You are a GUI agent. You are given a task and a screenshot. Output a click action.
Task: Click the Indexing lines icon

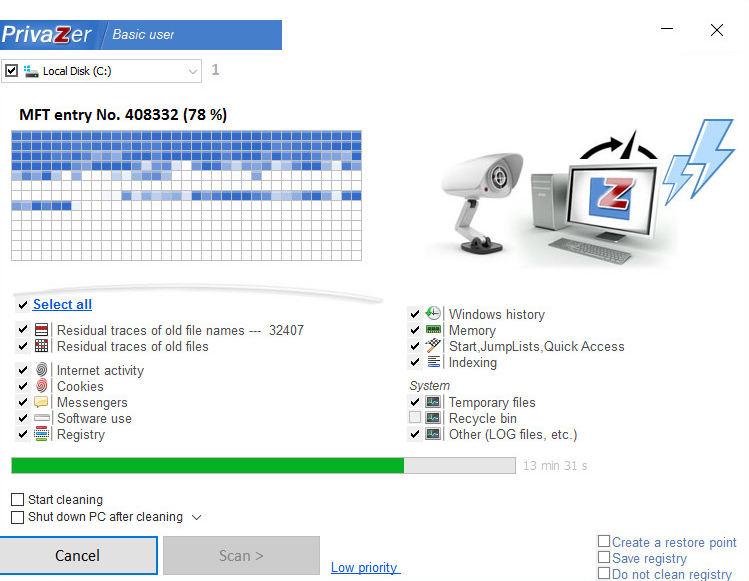point(433,362)
